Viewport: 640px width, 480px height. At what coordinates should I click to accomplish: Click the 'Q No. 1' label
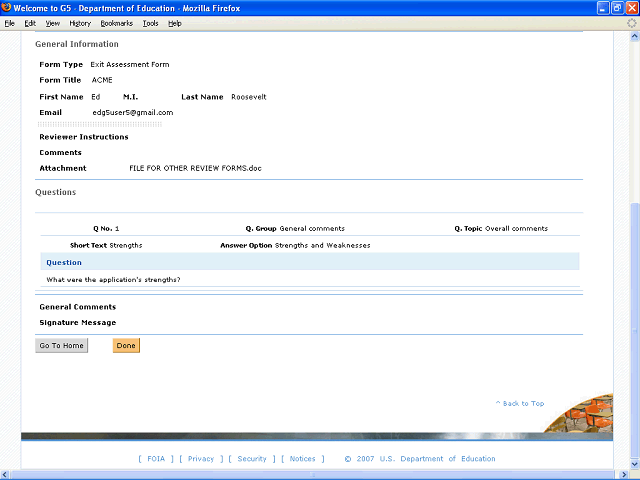coord(106,229)
